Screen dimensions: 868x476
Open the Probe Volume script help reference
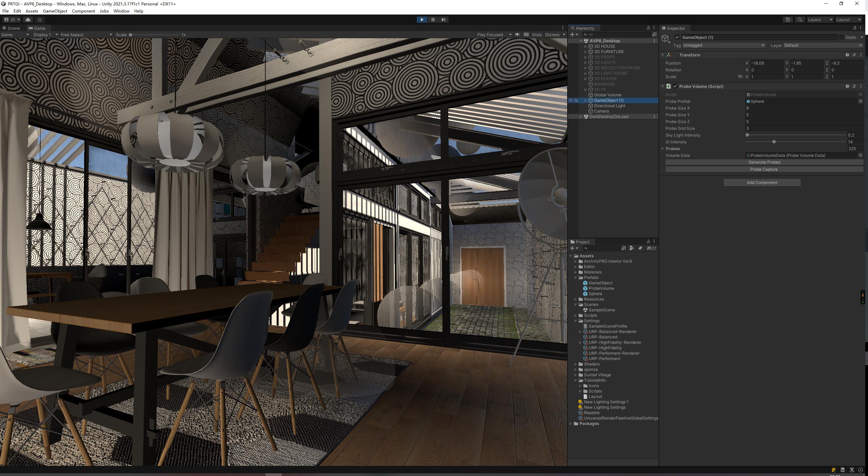[847, 86]
